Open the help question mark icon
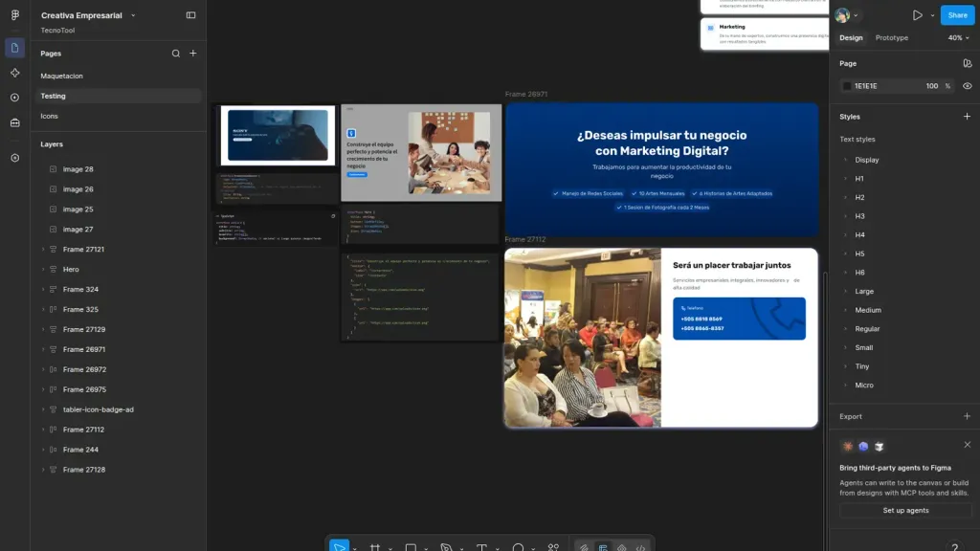This screenshot has height=551, width=980. point(954,546)
